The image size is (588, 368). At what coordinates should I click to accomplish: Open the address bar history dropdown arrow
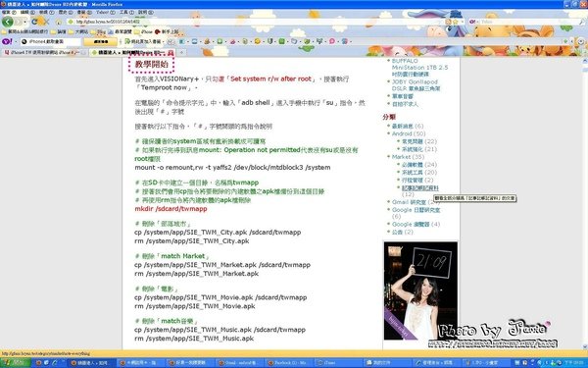point(463,22)
